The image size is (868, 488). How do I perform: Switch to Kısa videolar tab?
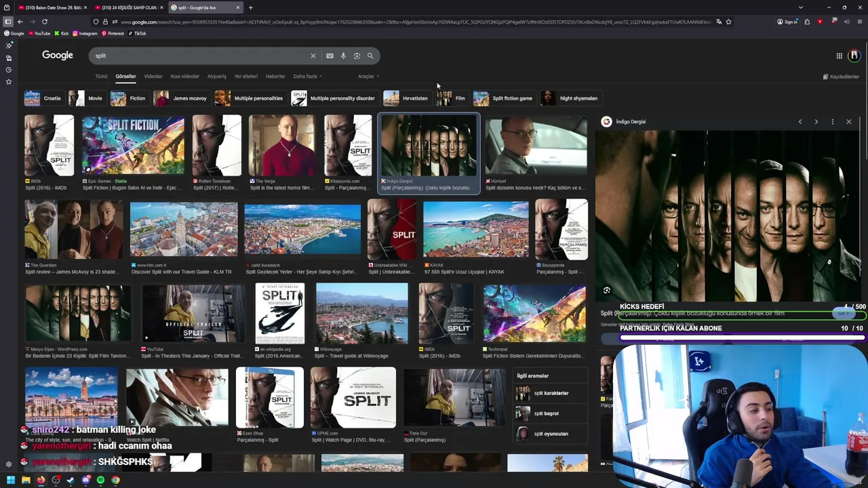pyautogui.click(x=185, y=77)
